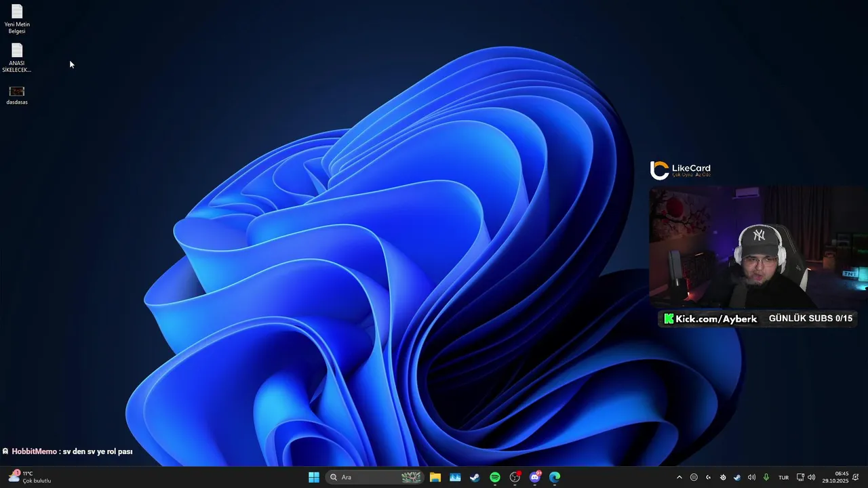Viewport: 868px width, 488px height.
Task: Select the Yeni Metin Belgesi file
Action: click(x=17, y=19)
